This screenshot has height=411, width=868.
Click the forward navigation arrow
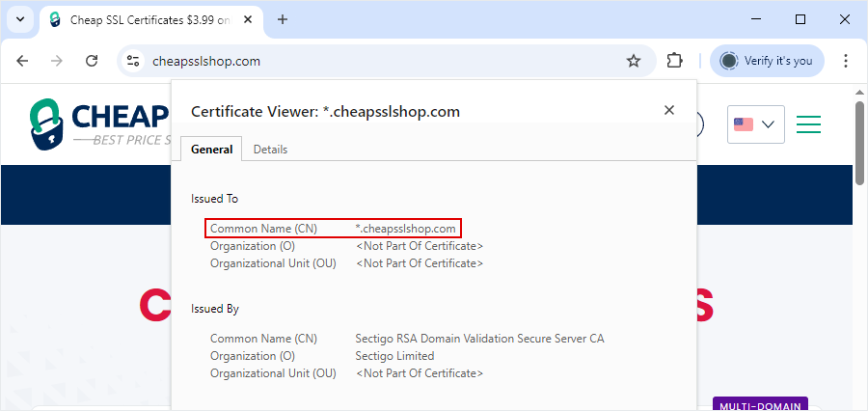point(57,61)
